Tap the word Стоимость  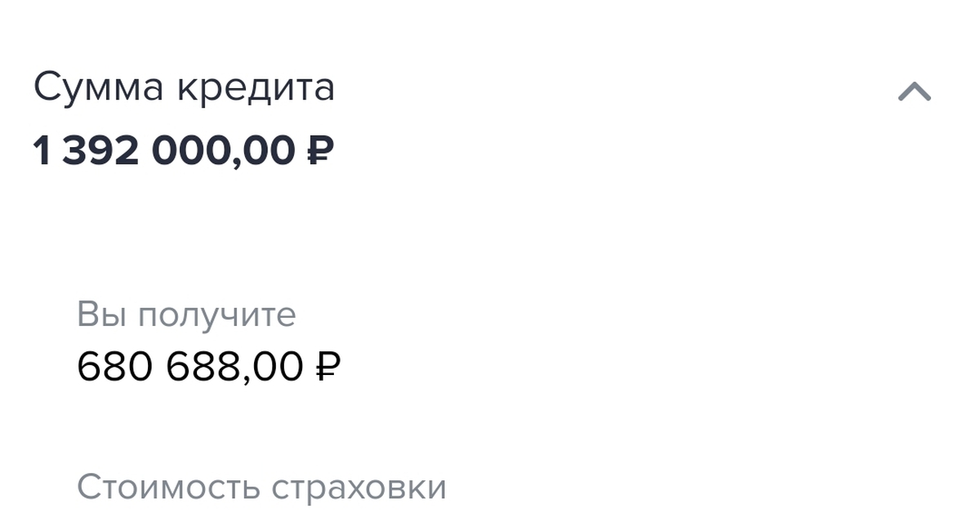pos(167,487)
